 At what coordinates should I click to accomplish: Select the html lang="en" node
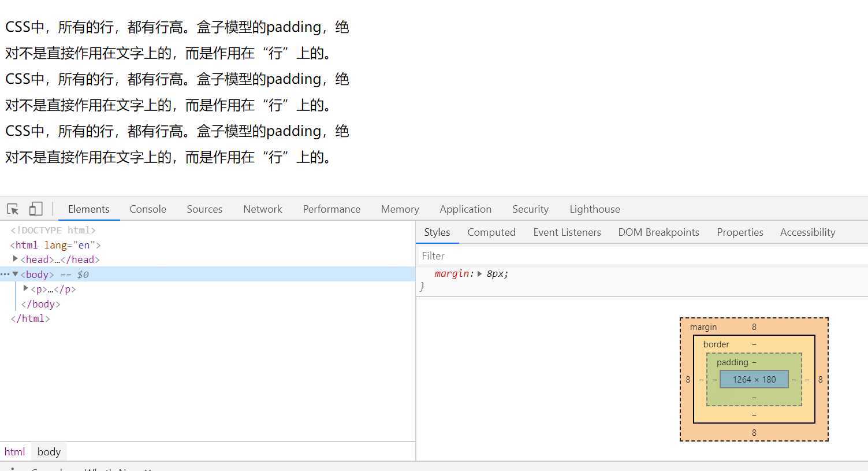pos(55,245)
